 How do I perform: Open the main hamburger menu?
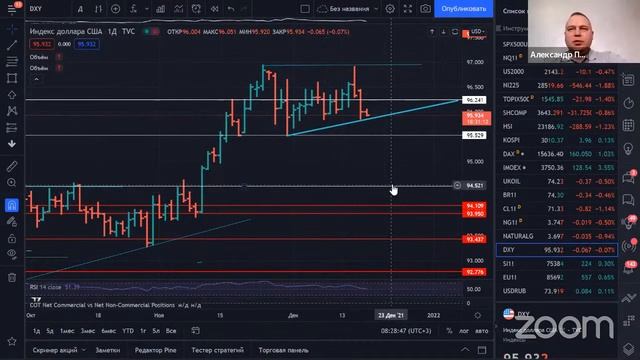pos(11,9)
